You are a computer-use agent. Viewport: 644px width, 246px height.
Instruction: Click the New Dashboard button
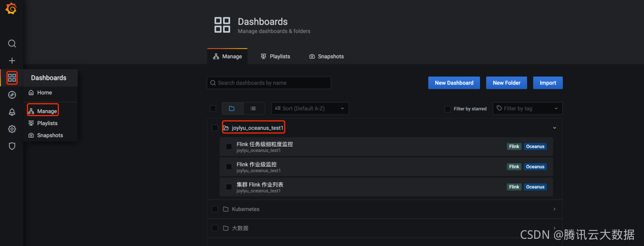pyautogui.click(x=454, y=83)
